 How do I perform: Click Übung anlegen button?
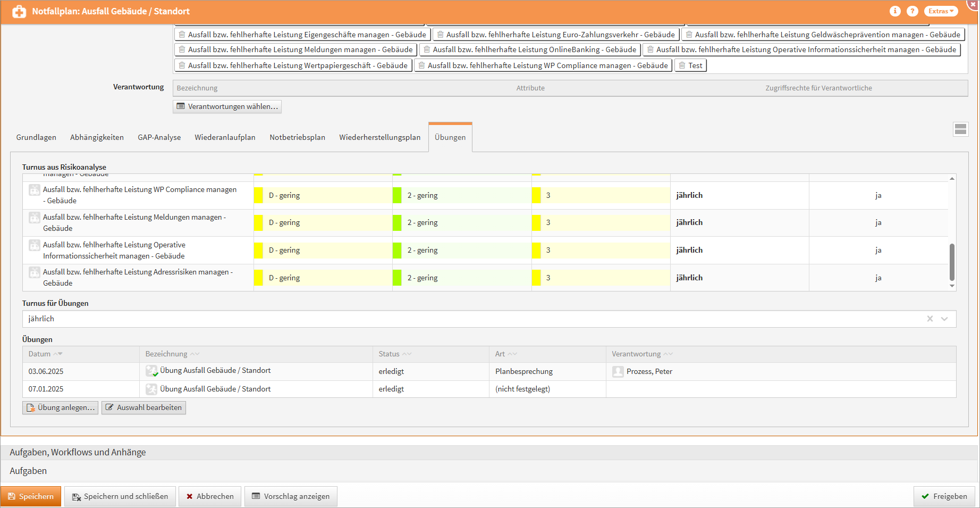pyautogui.click(x=61, y=407)
